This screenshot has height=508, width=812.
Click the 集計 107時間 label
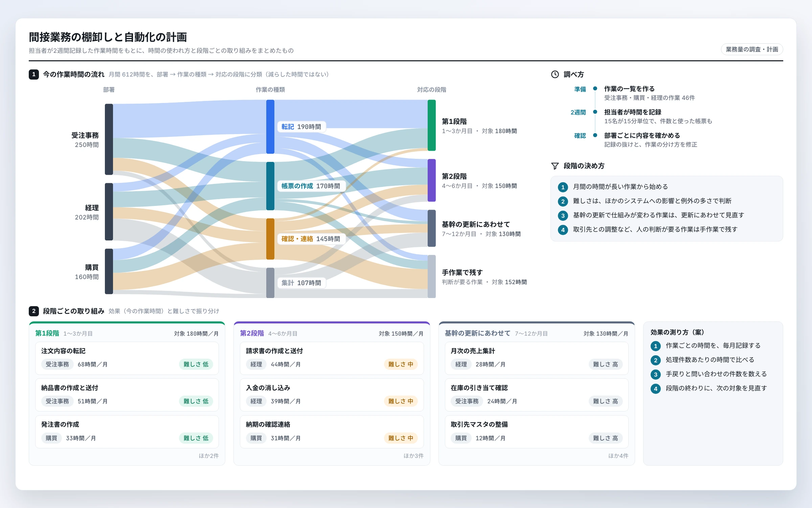(x=301, y=283)
